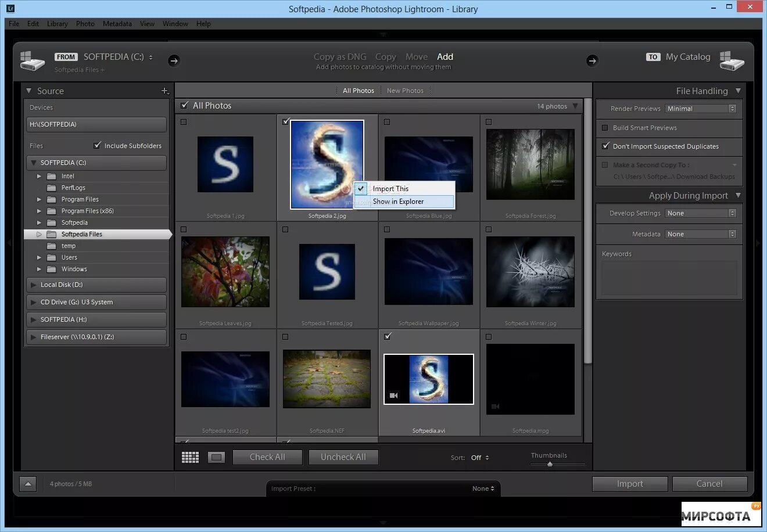Check the Softpedia Forest.jpg checkbox

click(489, 122)
